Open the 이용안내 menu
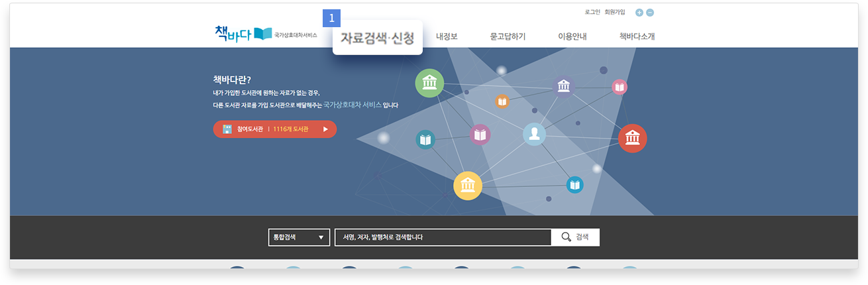 tap(572, 36)
